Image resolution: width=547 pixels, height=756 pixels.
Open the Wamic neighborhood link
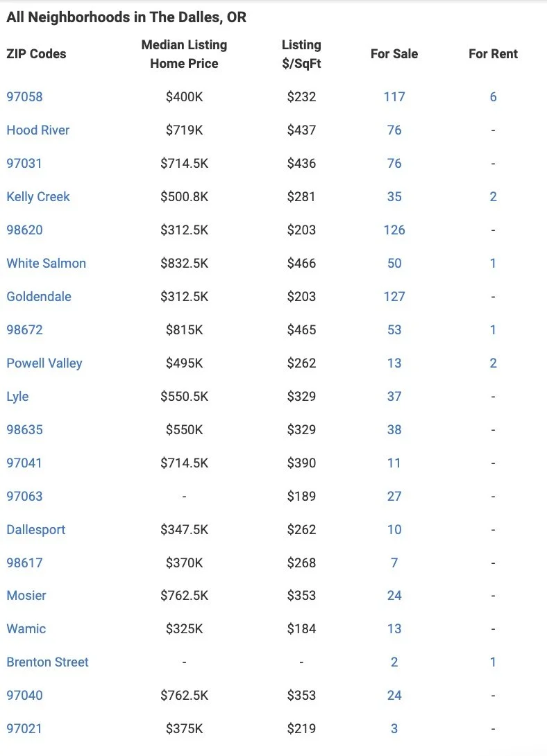pyautogui.click(x=26, y=628)
